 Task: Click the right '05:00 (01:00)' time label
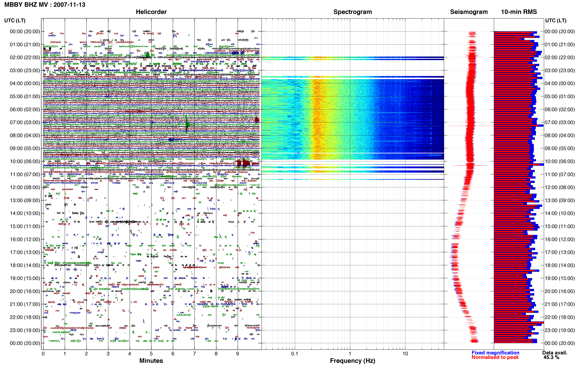[560, 96]
